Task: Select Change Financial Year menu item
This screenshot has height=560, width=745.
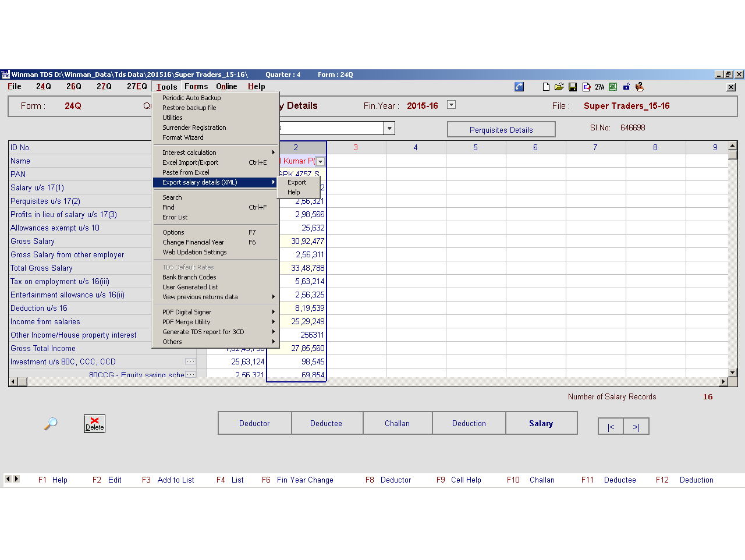Action: [x=193, y=242]
